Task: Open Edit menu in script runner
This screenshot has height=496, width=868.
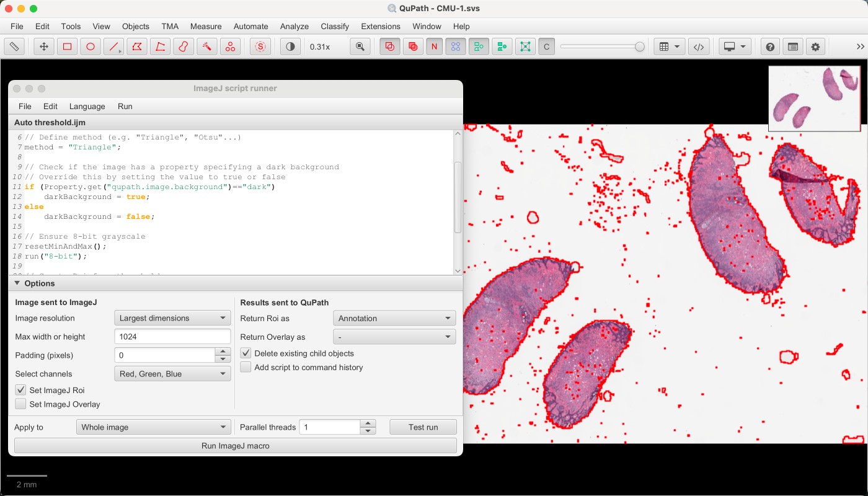Action: [x=50, y=106]
